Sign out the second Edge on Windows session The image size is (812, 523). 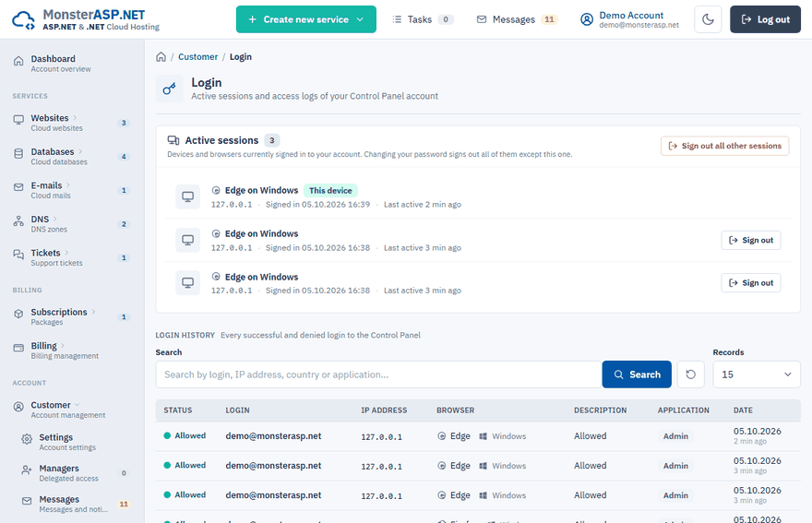click(751, 240)
